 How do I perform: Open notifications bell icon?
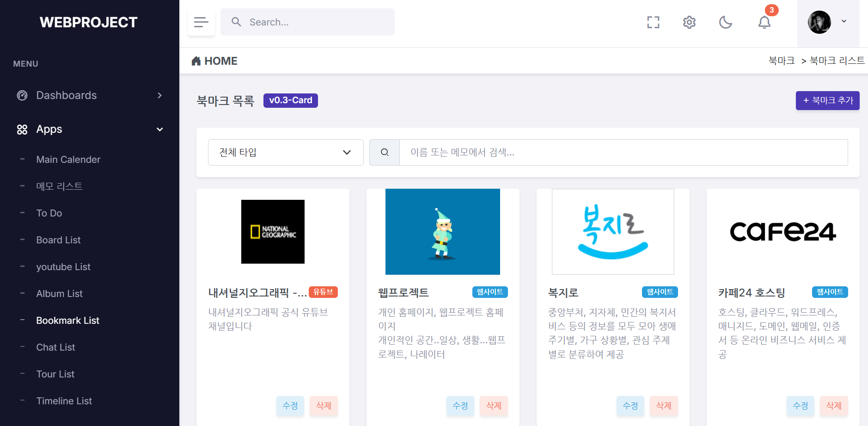[764, 22]
